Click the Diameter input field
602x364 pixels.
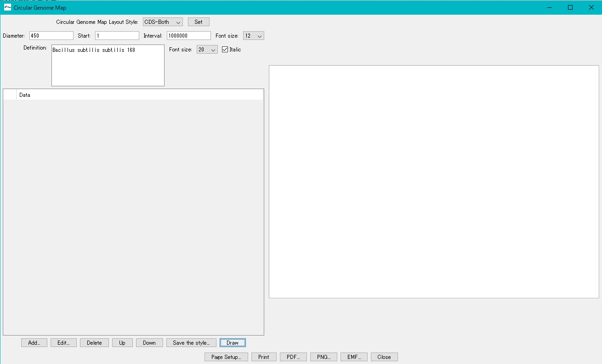pyautogui.click(x=51, y=36)
